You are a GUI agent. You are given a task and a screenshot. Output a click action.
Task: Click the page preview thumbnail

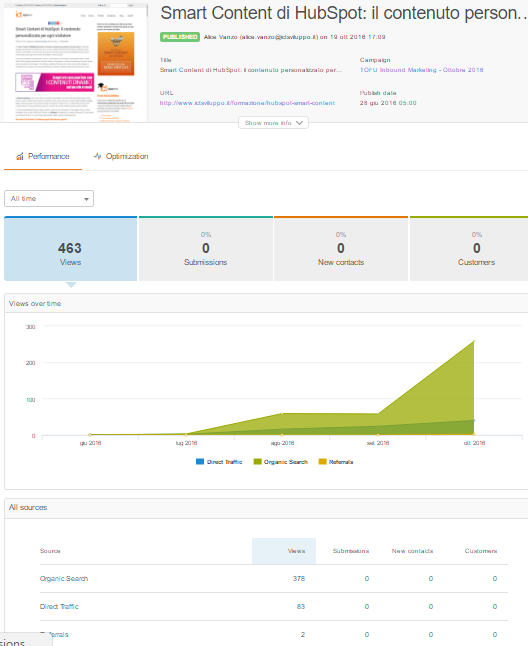click(75, 62)
